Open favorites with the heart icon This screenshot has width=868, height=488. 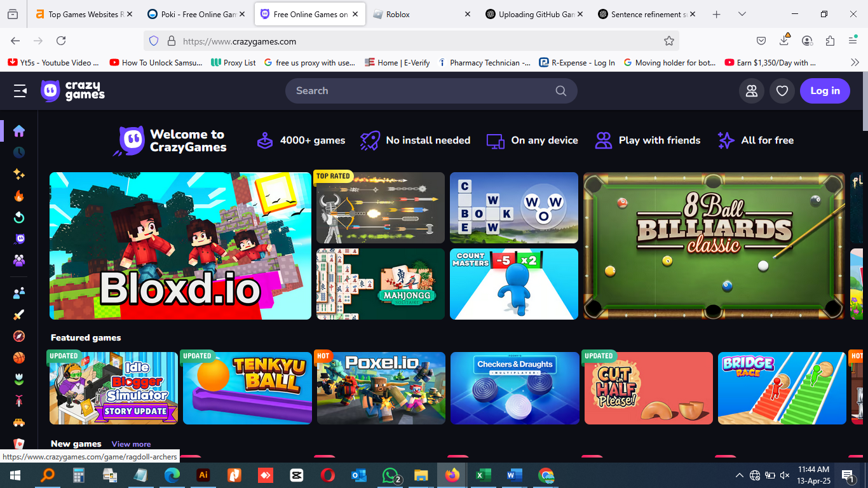782,91
